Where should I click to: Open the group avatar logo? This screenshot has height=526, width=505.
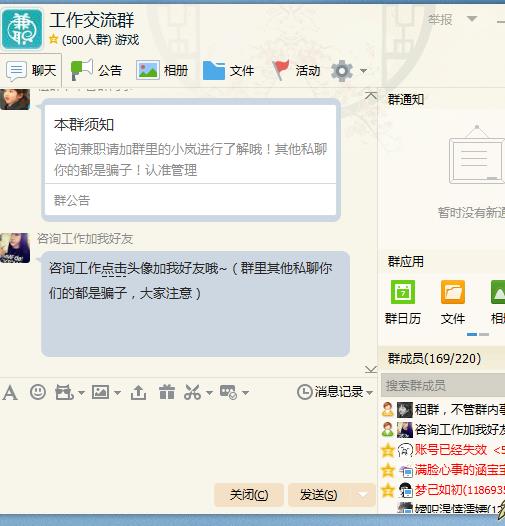22,29
